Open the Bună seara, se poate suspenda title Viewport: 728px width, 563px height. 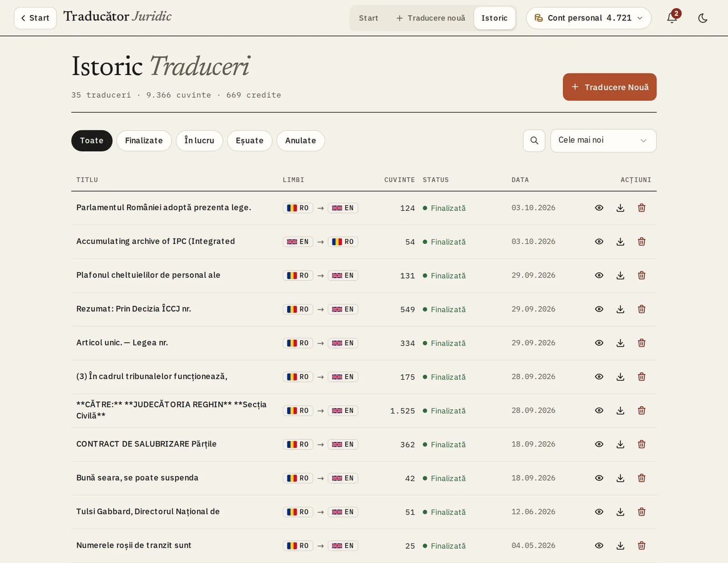pos(137,478)
